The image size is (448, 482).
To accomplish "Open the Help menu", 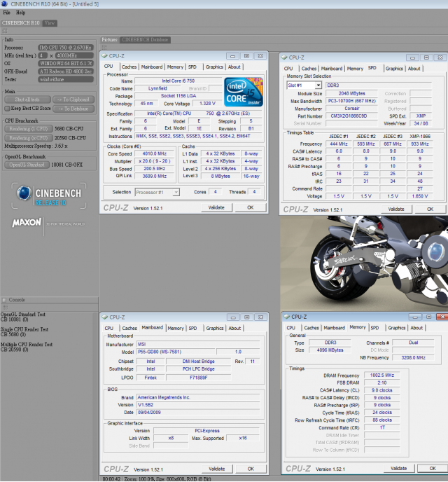I will click(x=20, y=13).
